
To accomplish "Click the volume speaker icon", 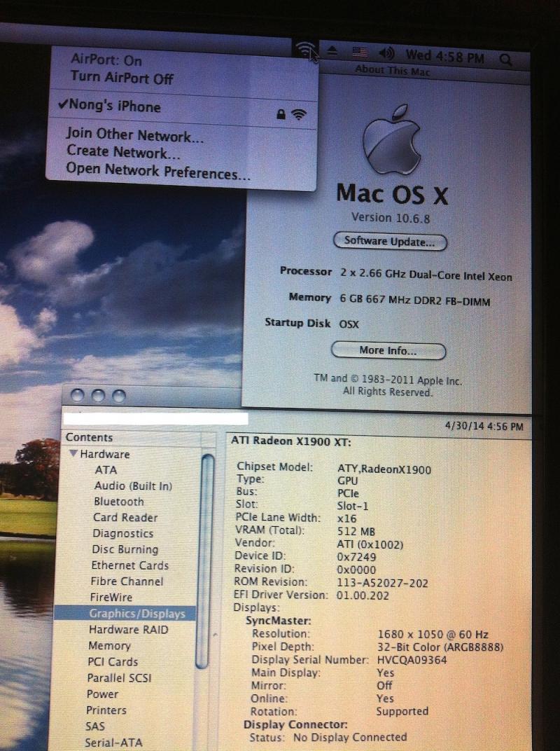I will (386, 53).
